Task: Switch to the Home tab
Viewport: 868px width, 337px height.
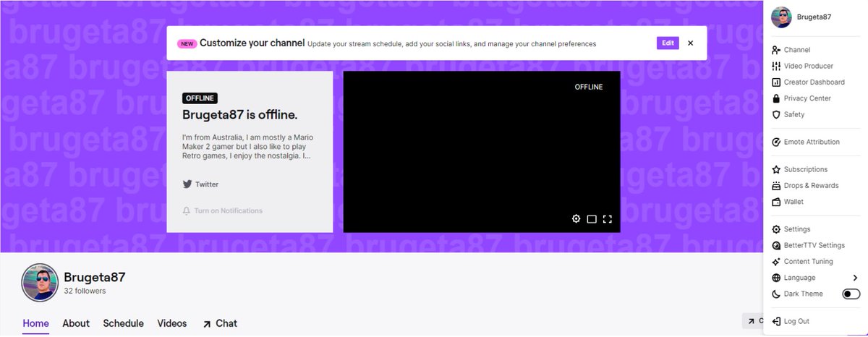Action: 36,324
